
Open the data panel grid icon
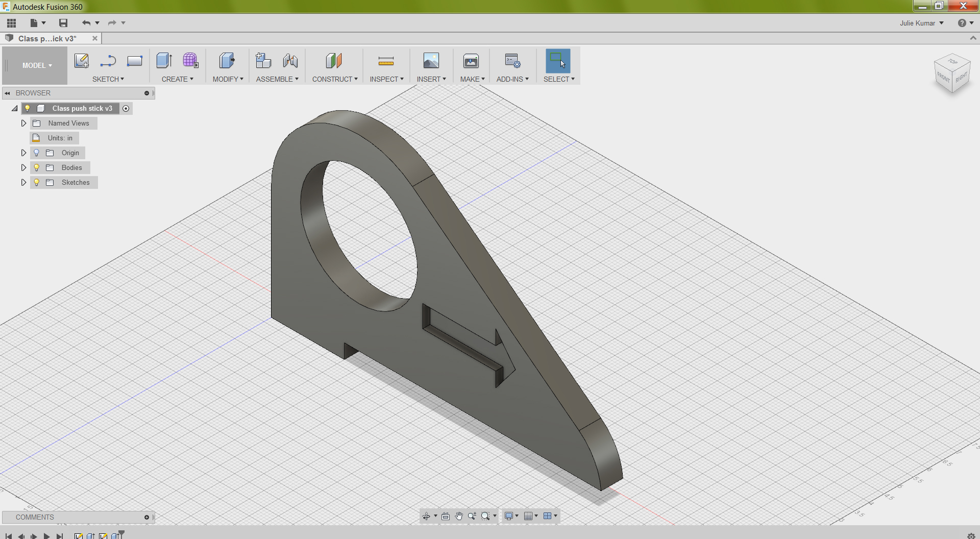[x=11, y=23]
